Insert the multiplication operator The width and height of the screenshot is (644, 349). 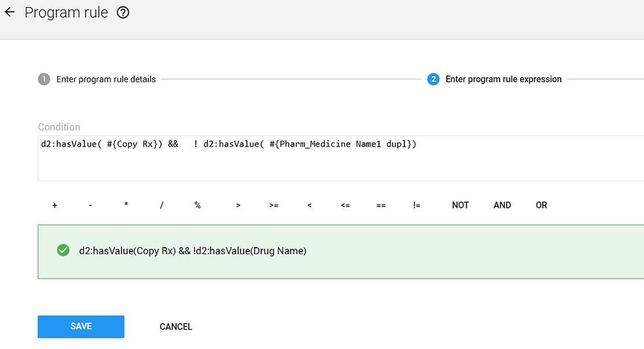(126, 205)
